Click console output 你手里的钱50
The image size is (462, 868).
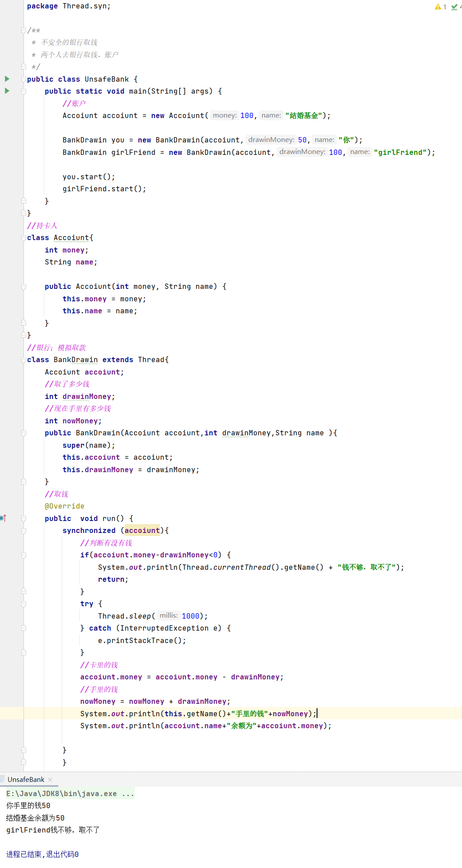pos(28,805)
